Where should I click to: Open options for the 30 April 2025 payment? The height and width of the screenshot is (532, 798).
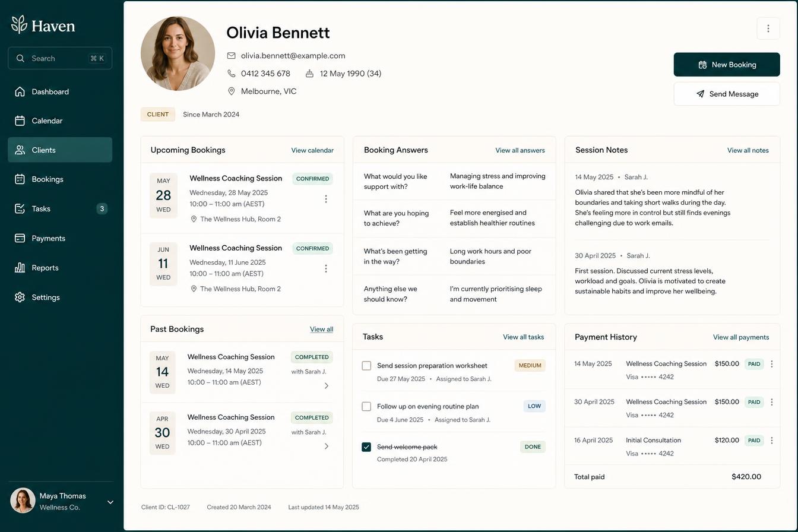coord(772,402)
